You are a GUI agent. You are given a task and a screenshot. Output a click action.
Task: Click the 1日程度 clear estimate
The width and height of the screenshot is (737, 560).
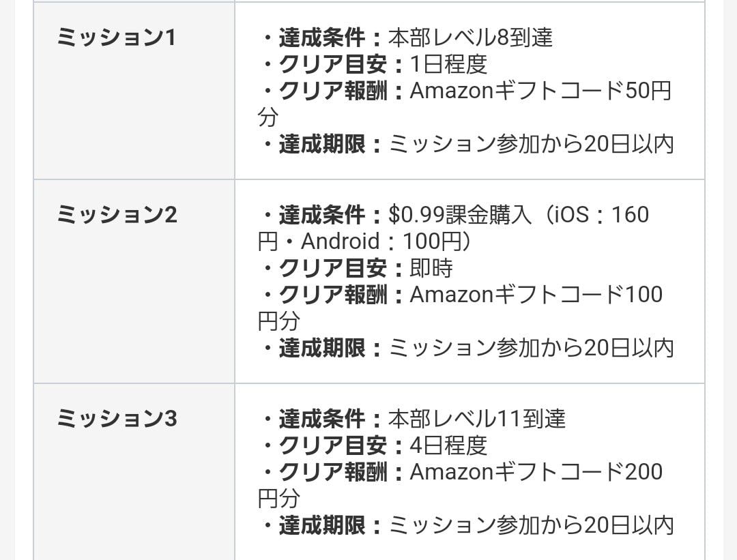tap(448, 64)
